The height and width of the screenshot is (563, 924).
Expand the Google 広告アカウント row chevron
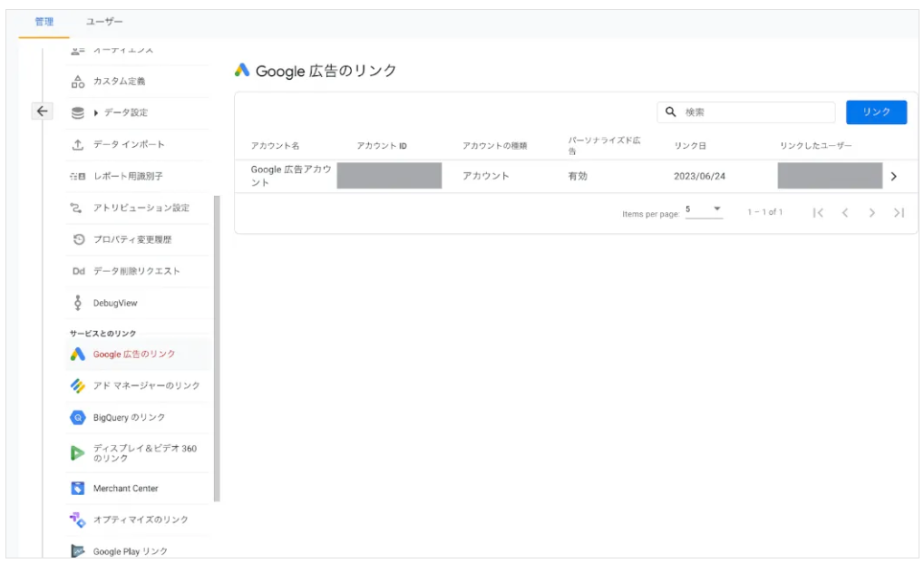coord(894,176)
